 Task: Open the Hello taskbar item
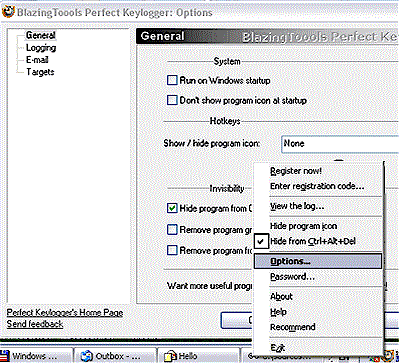(x=199, y=356)
